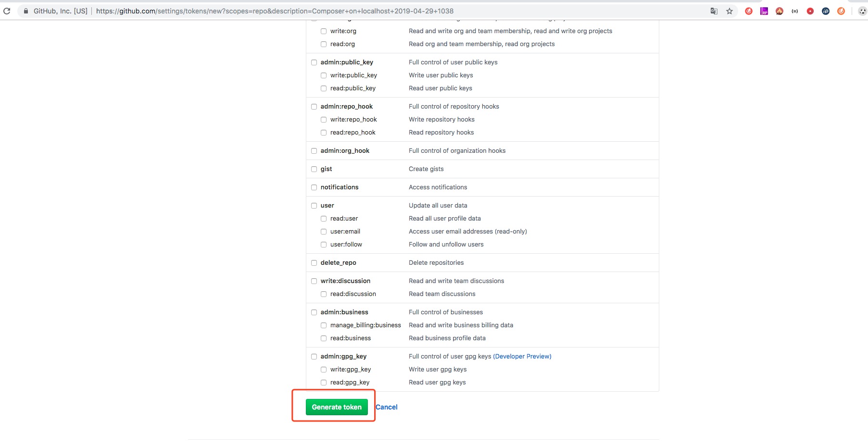Open the Developer Preview link
This screenshot has height=446, width=868.
(x=522, y=357)
